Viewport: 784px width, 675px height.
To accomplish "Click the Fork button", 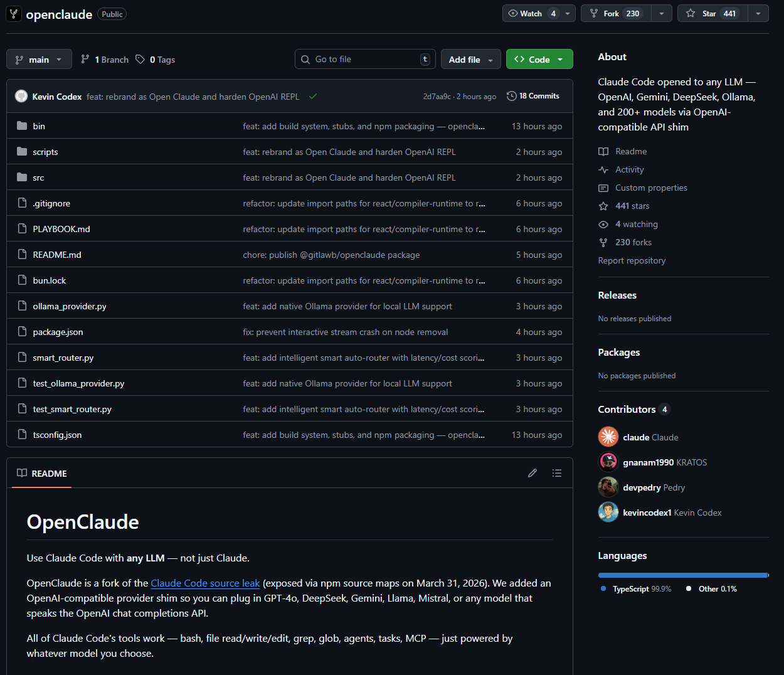I will [x=616, y=13].
